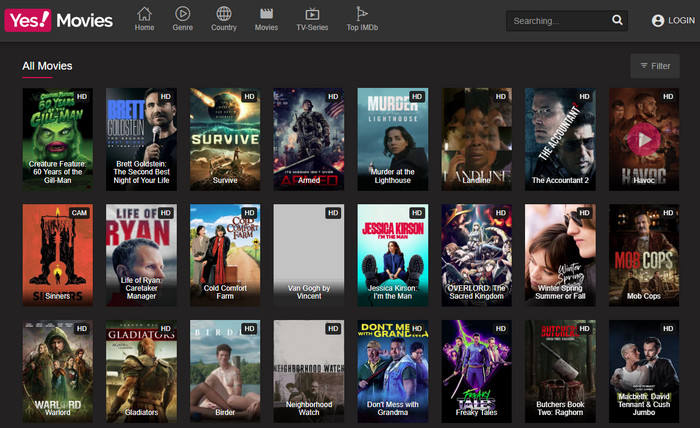Open OVERLORD: The Sacred Kingdom poster
The image size is (700, 428).
coord(476,255)
